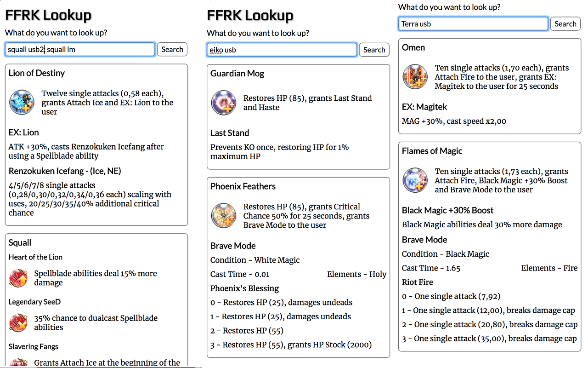Click the Legendary SeeD materia icon
Image resolution: width=588 pixels, height=368 pixels.
point(19,322)
